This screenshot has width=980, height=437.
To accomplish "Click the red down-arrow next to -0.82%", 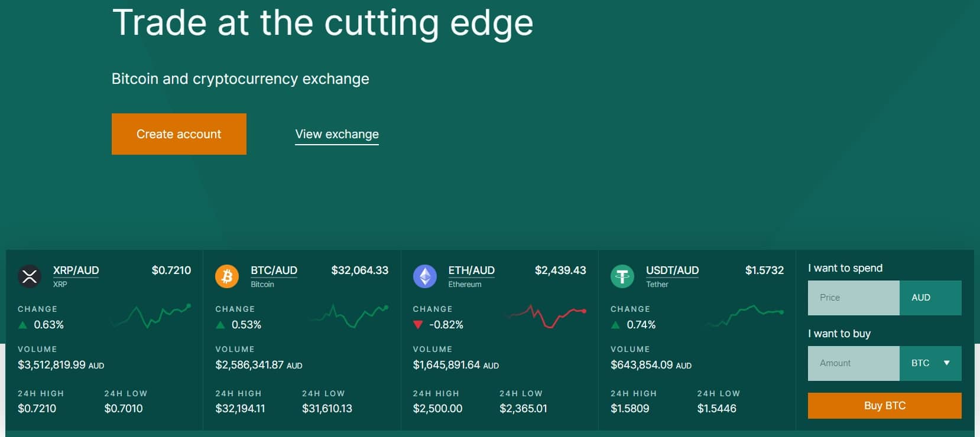I will coord(418,324).
